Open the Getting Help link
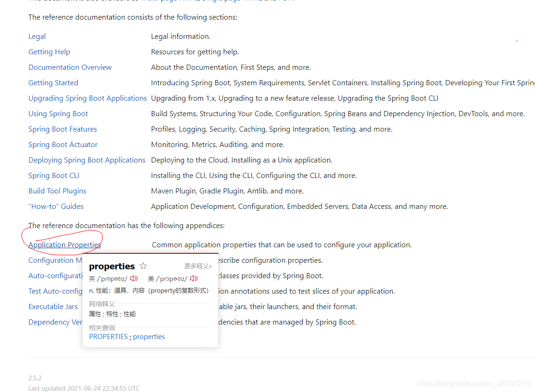Screen dimensions: 535x392 [49, 52]
